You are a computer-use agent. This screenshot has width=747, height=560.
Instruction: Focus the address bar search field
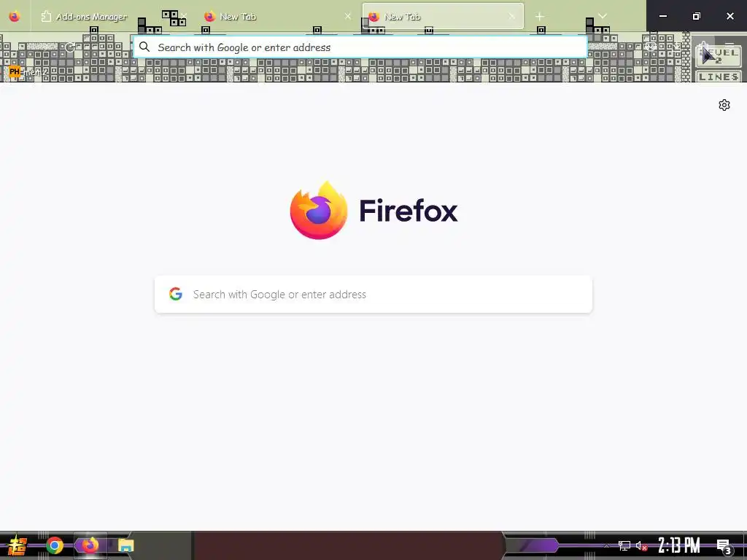pos(360,47)
